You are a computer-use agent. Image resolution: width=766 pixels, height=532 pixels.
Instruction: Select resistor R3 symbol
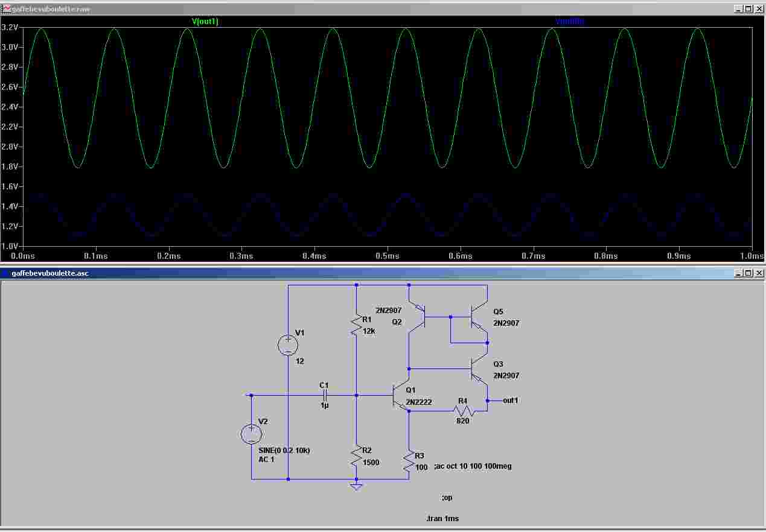[409, 461]
